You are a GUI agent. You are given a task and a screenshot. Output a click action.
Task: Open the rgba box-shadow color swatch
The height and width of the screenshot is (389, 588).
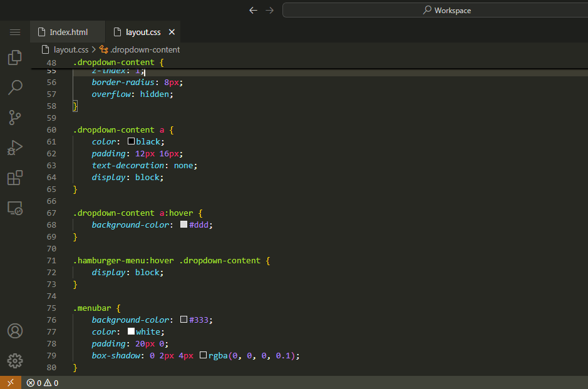203,355
